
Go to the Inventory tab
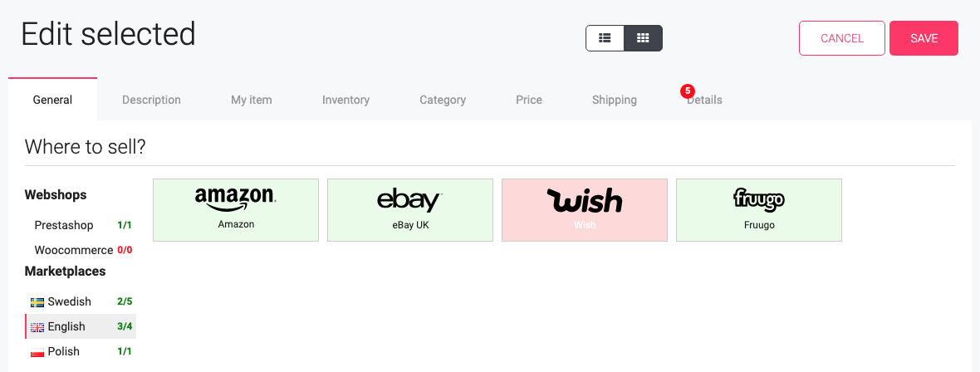[x=345, y=100]
